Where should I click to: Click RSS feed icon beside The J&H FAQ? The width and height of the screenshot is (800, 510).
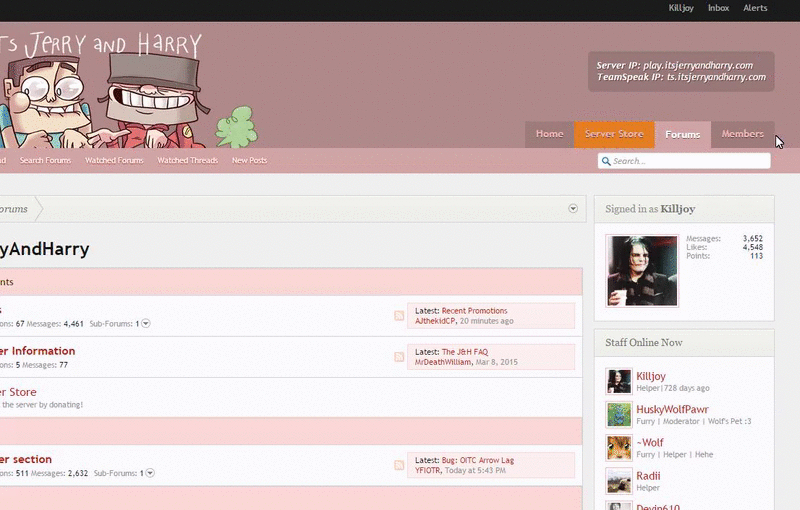coord(399,357)
